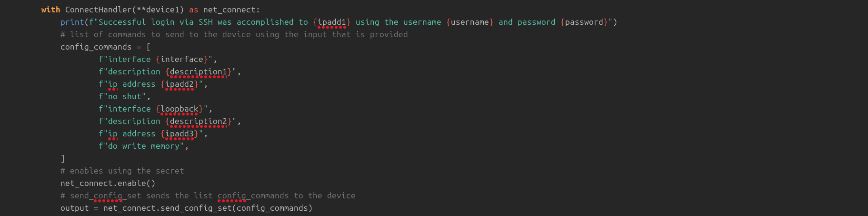Click the password placeholder in braces
Screen dimensions: 868x216
(x=584, y=22)
